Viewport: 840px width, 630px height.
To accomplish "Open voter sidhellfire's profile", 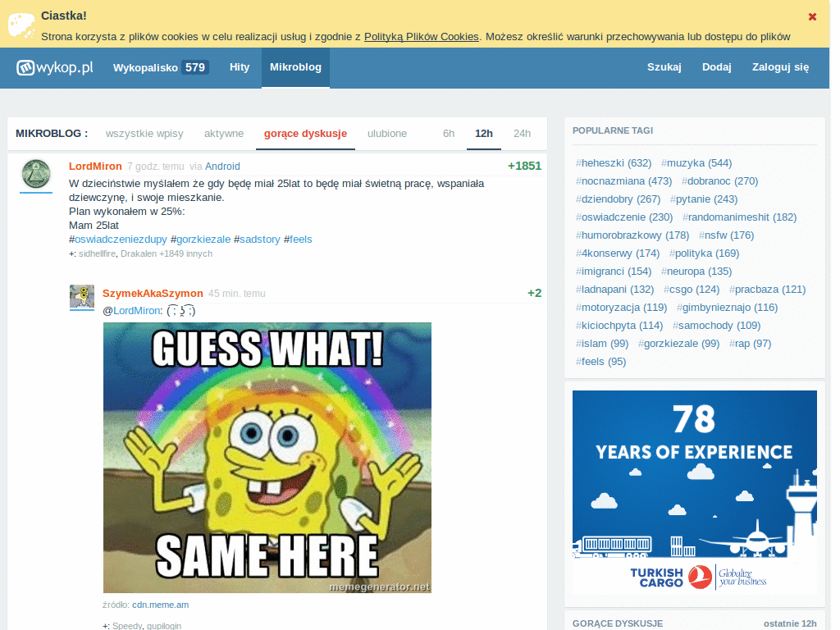I will click(97, 253).
